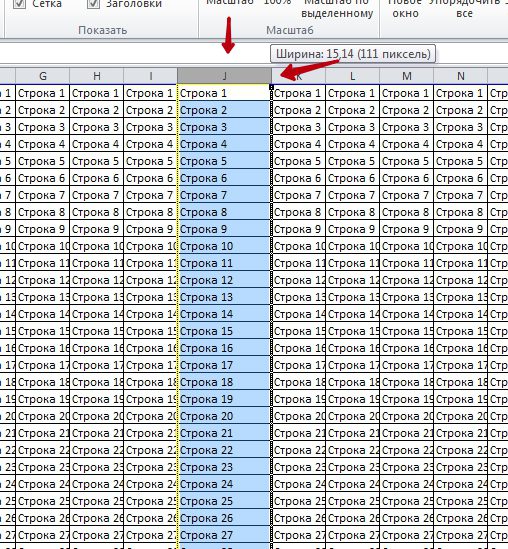The image size is (508, 549).
Task: Click the Упорядочить все button
Action: pos(465,9)
